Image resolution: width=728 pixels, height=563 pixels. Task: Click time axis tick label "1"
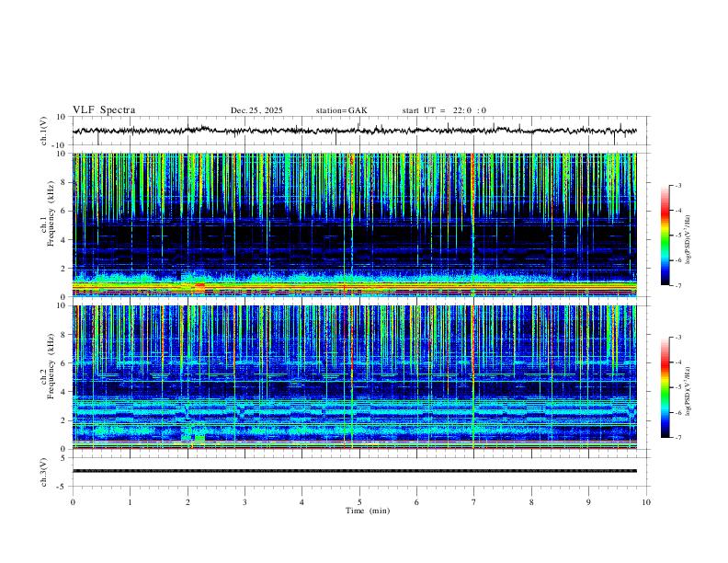(130, 502)
